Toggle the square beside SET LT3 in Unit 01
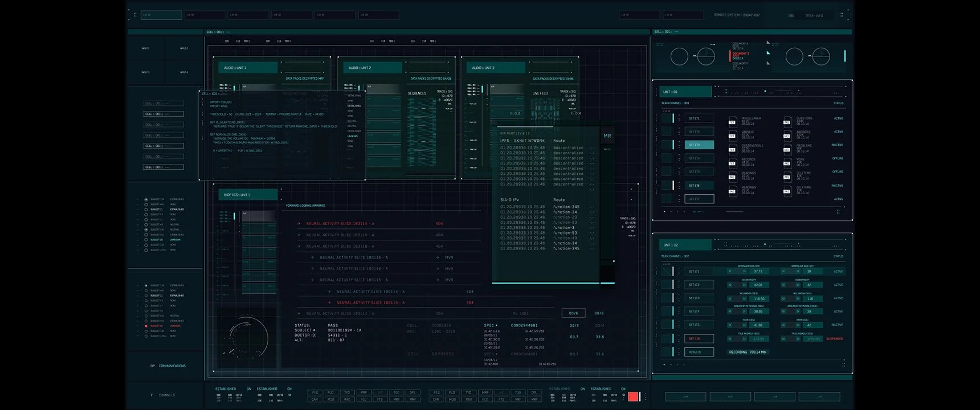 666,145
